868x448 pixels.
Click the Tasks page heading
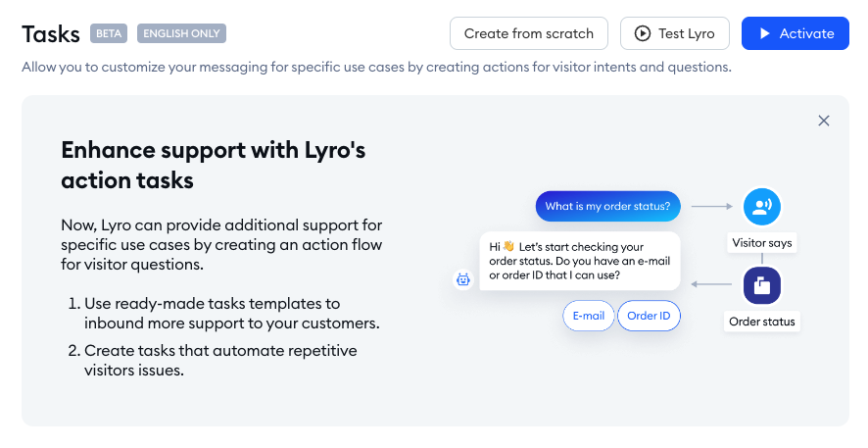click(51, 33)
